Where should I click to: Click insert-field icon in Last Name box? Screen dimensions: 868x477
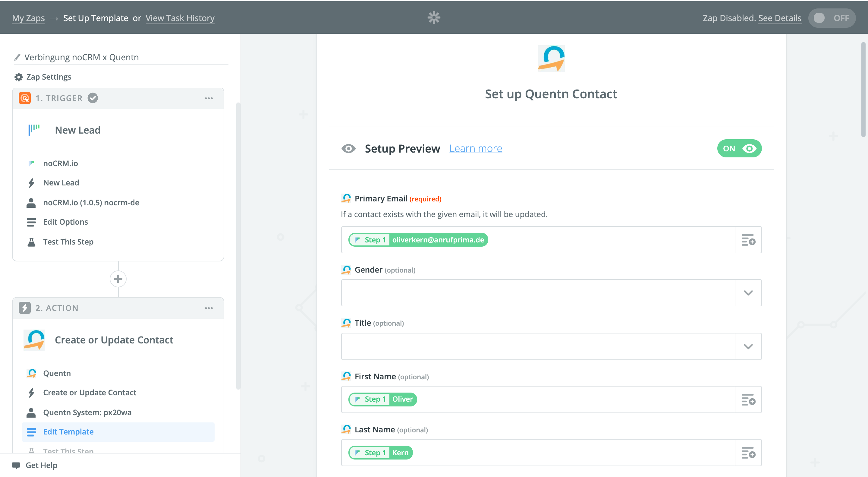click(x=748, y=453)
